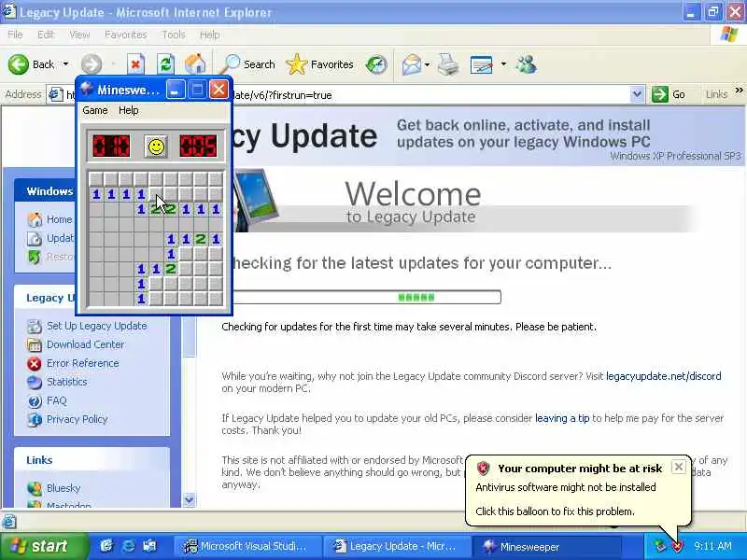The width and height of the screenshot is (747, 560).
Task: Click the update checking progress bar
Action: [365, 297]
